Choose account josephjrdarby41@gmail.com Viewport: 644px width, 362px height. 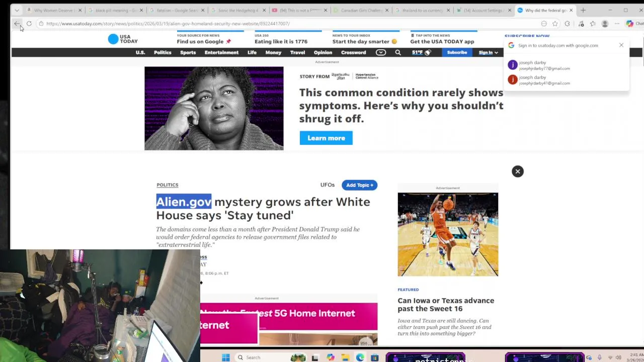click(x=566, y=80)
